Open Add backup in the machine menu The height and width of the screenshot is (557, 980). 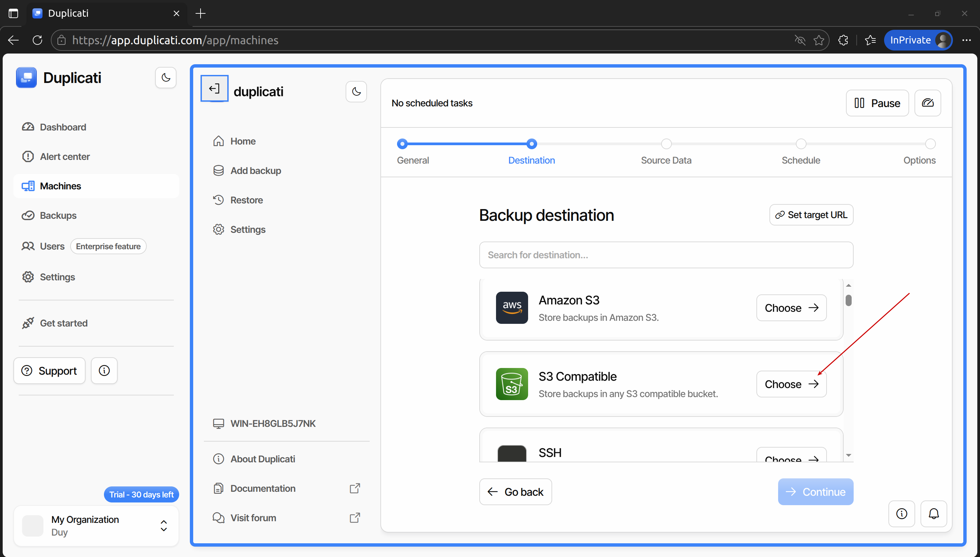coord(255,171)
